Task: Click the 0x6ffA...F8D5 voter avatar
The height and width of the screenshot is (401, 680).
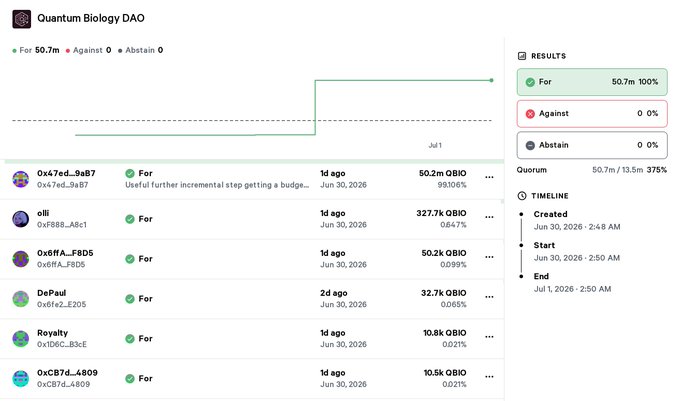Action: pos(20,259)
